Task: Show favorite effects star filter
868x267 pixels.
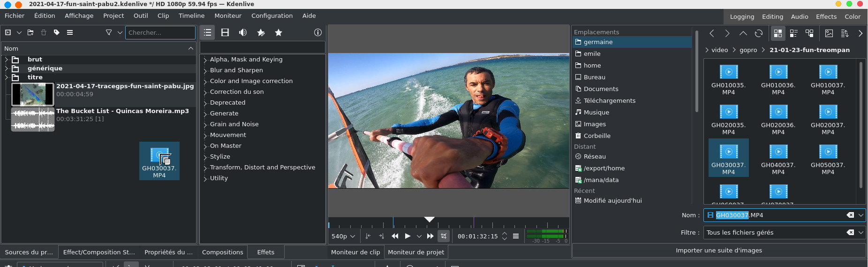Action: pyautogui.click(x=279, y=32)
